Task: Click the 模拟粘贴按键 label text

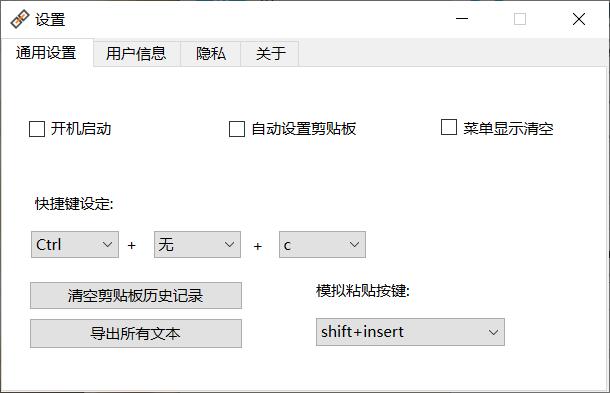Action: 363,290
